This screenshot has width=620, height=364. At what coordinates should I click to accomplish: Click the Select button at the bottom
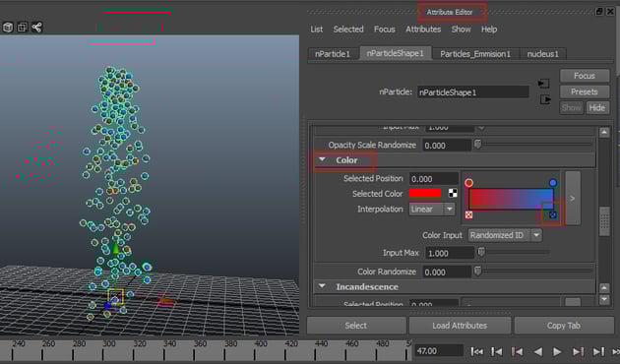point(356,326)
